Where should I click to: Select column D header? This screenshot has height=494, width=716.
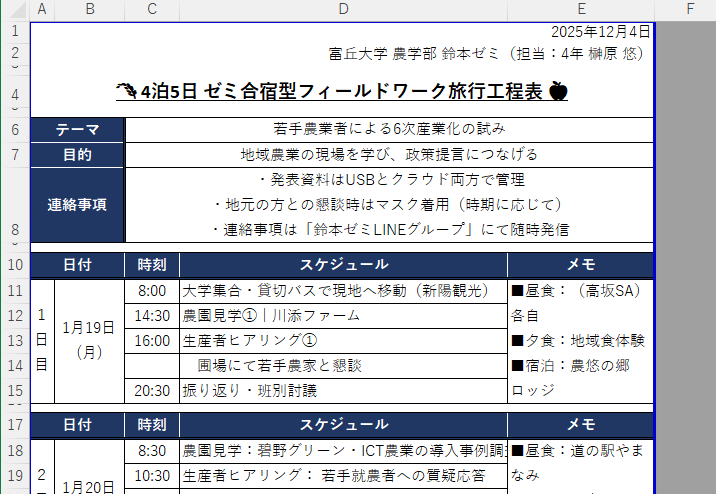[x=343, y=9]
